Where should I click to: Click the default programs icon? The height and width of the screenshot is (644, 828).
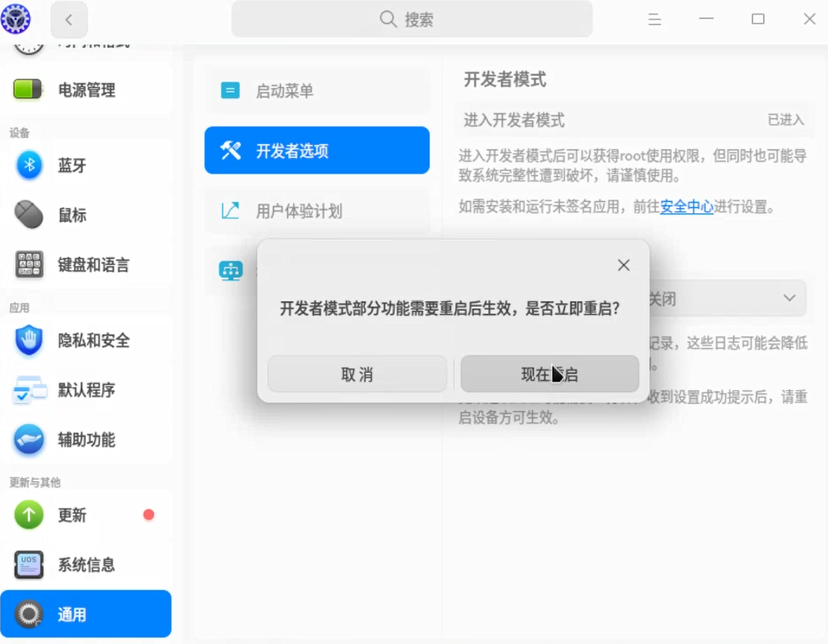point(29,390)
